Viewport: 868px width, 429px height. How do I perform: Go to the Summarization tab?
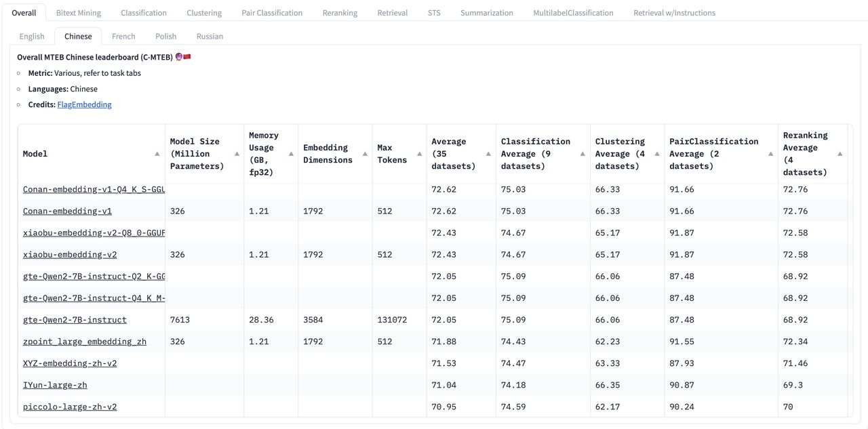pos(487,13)
